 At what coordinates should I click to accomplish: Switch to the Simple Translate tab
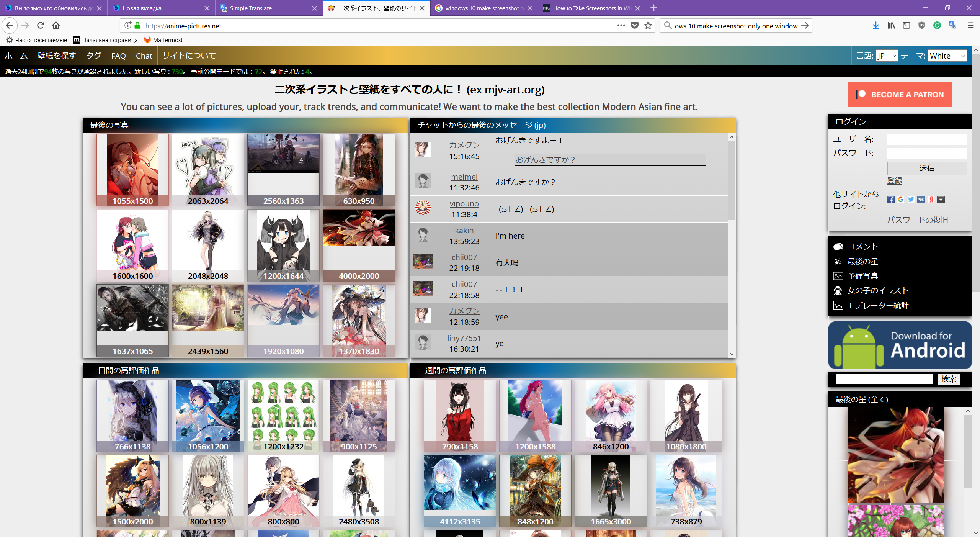(251, 8)
